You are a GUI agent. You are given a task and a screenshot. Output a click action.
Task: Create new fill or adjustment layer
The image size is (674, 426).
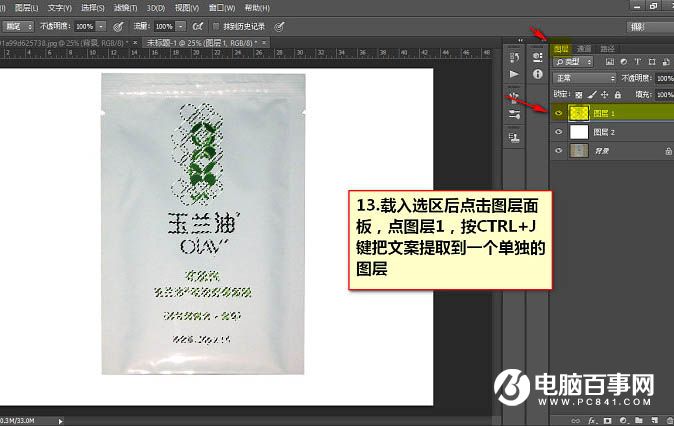[623, 420]
